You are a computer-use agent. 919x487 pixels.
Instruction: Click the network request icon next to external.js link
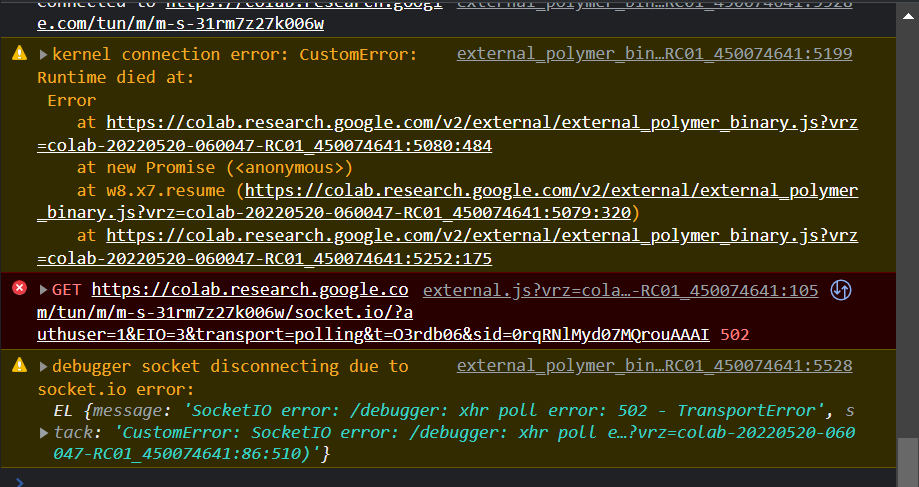click(841, 290)
